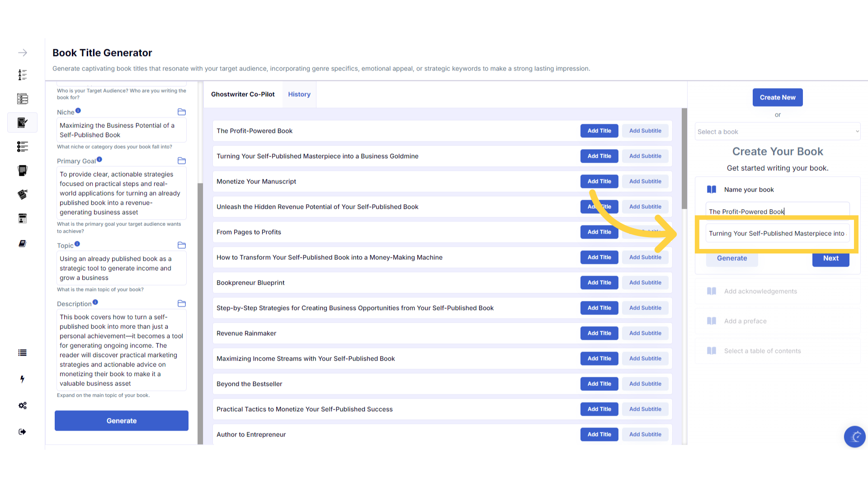This screenshot has width=868, height=488.
Task: Click the lightning bolt sidebar icon
Action: [23, 379]
